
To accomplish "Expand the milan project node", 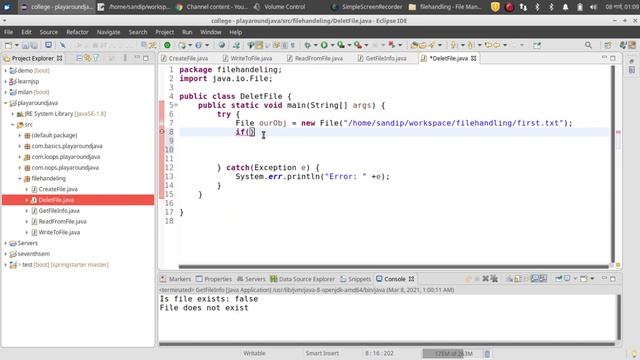I will point(5,92).
